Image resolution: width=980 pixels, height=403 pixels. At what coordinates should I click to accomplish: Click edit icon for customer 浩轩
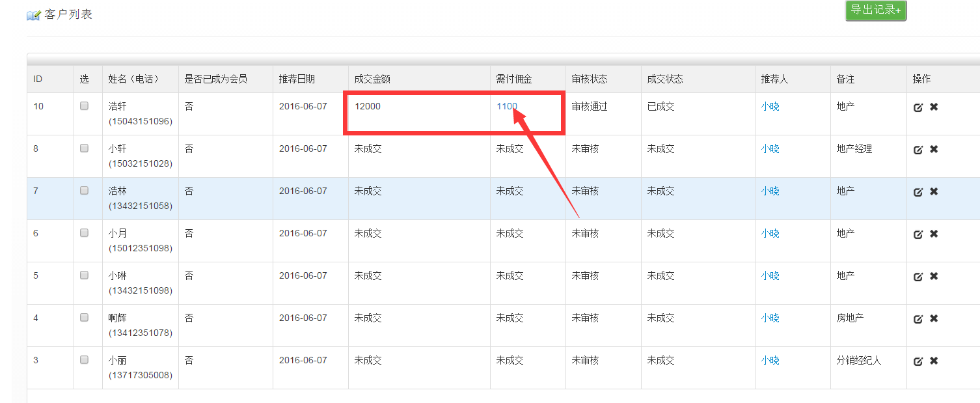[x=918, y=107]
